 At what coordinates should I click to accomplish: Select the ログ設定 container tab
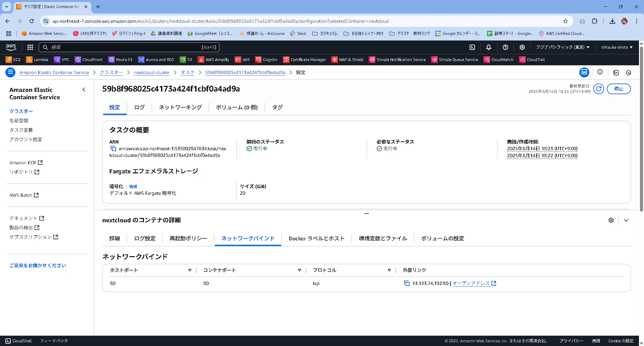[x=145, y=238]
